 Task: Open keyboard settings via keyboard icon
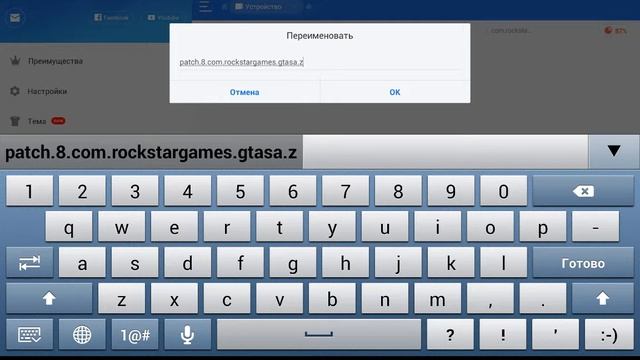point(29,335)
